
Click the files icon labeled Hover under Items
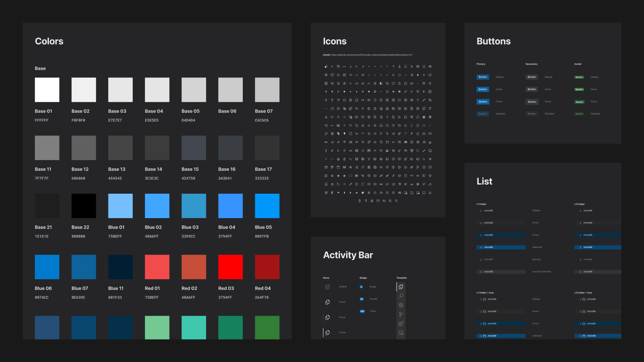point(328,302)
